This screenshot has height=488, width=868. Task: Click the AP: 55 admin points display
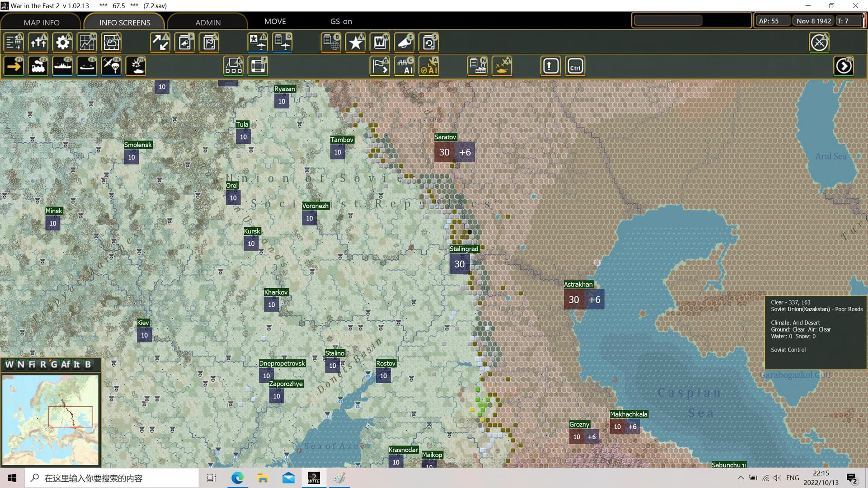pos(773,21)
